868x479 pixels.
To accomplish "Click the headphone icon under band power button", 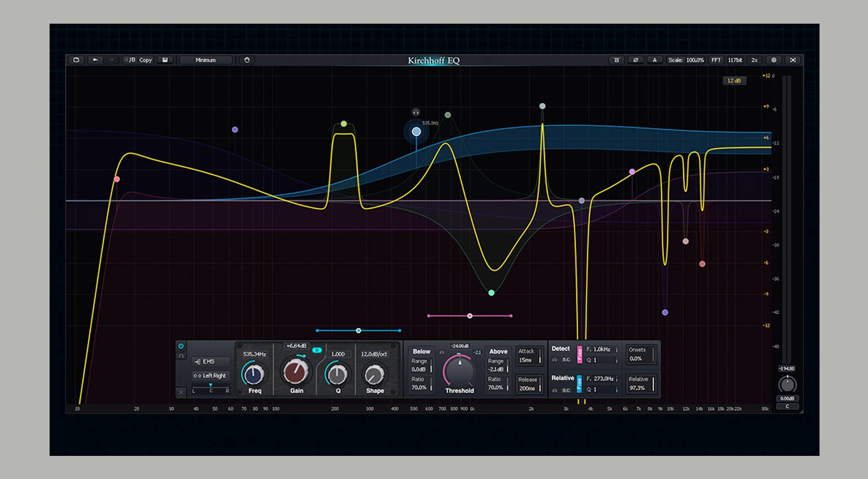I will tap(181, 356).
